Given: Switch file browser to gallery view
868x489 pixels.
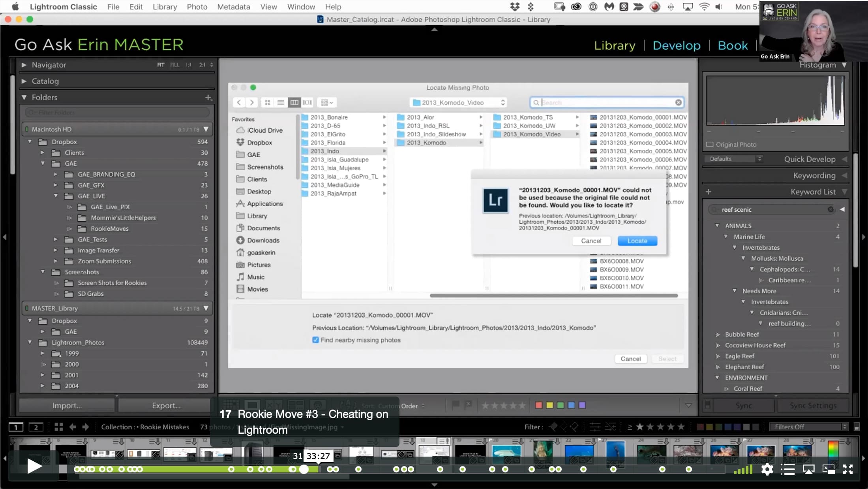Looking at the screenshot, I should click(x=307, y=103).
